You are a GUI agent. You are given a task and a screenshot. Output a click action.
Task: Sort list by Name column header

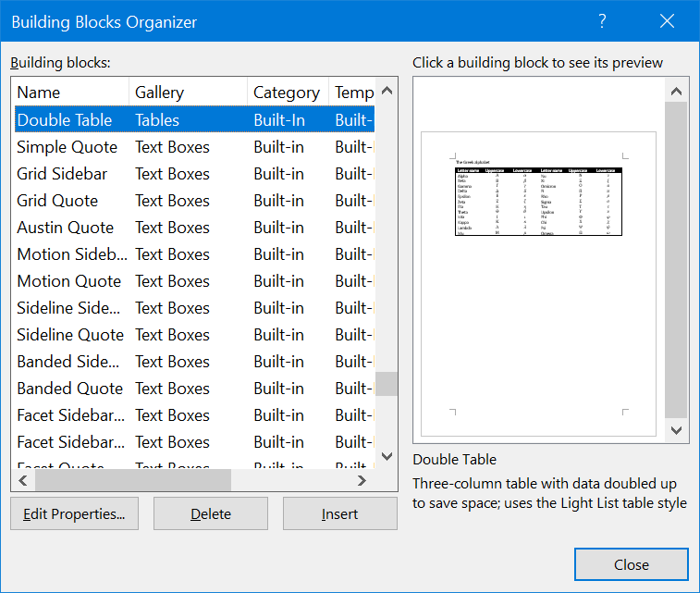pyautogui.click(x=70, y=93)
